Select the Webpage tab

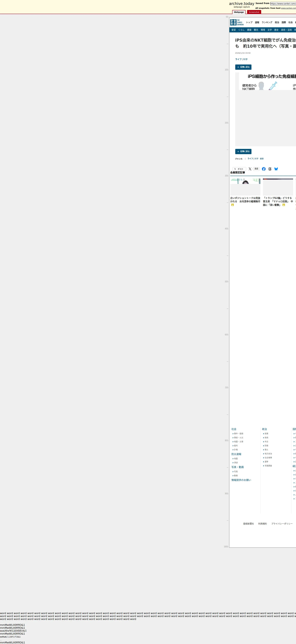238,12
